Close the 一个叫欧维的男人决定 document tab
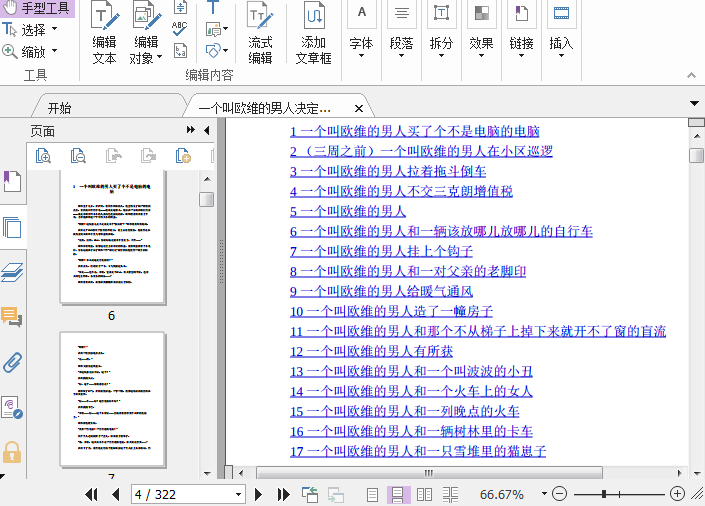The image size is (705, 506). pyautogui.click(x=359, y=108)
